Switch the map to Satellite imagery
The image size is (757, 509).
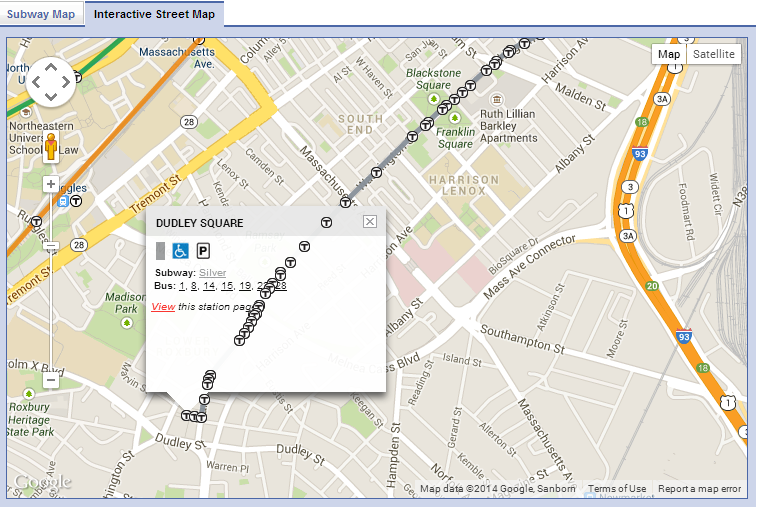pyautogui.click(x=714, y=54)
